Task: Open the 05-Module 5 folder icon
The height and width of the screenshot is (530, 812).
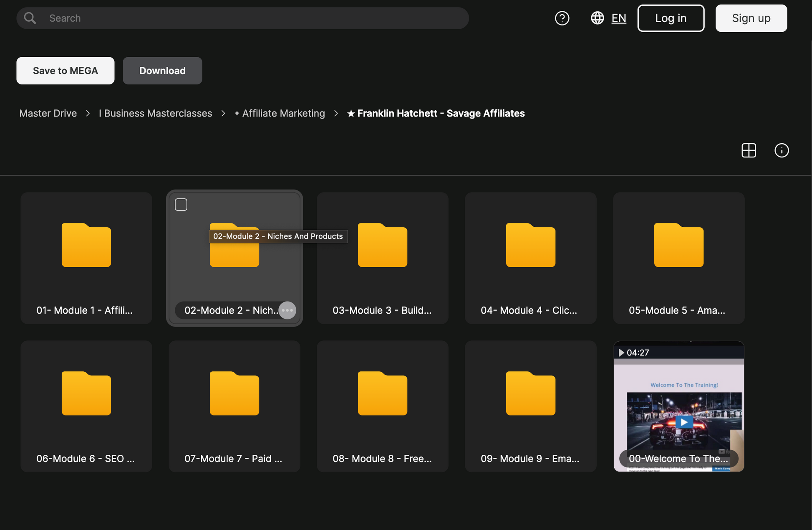Action: (x=679, y=245)
